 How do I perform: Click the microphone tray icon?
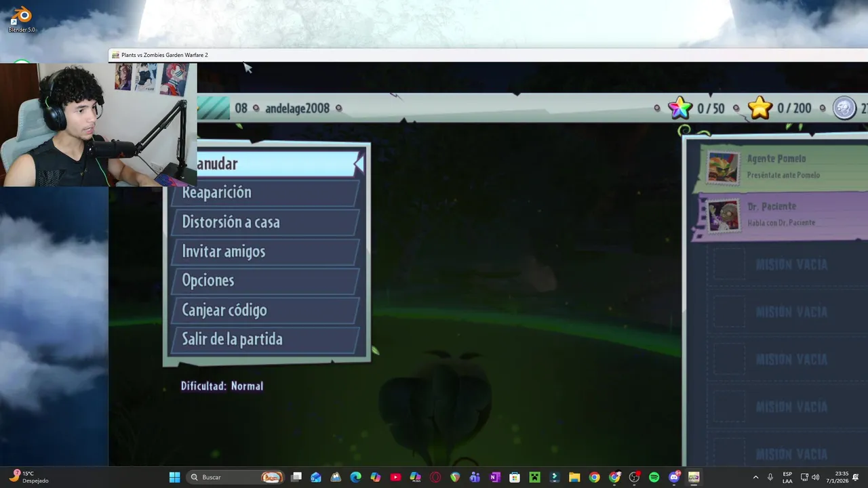(770, 477)
